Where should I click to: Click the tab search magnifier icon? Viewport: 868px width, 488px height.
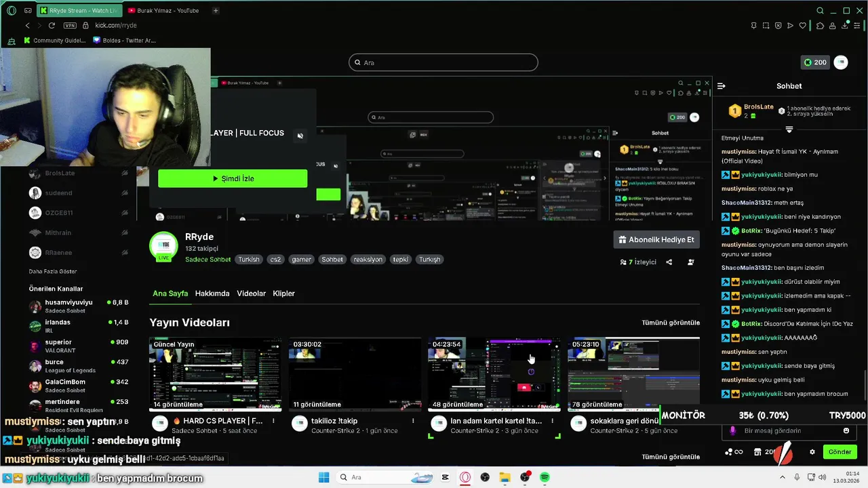point(820,11)
